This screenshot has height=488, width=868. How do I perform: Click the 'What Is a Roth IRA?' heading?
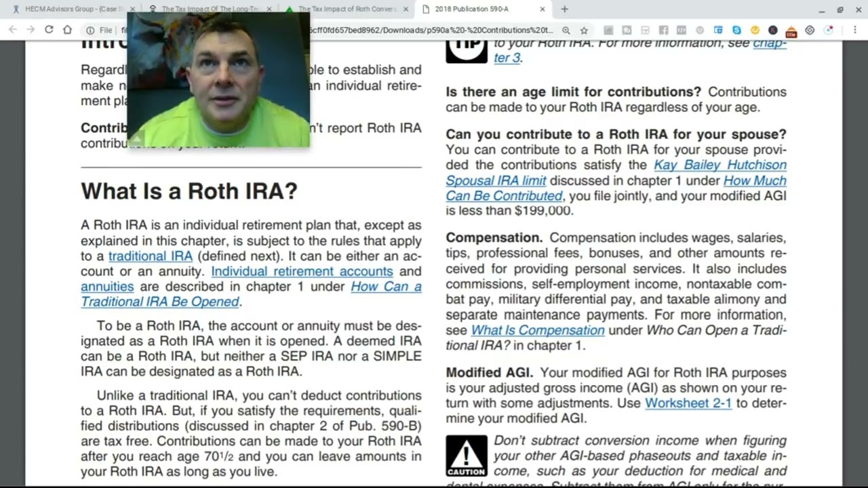click(x=189, y=191)
